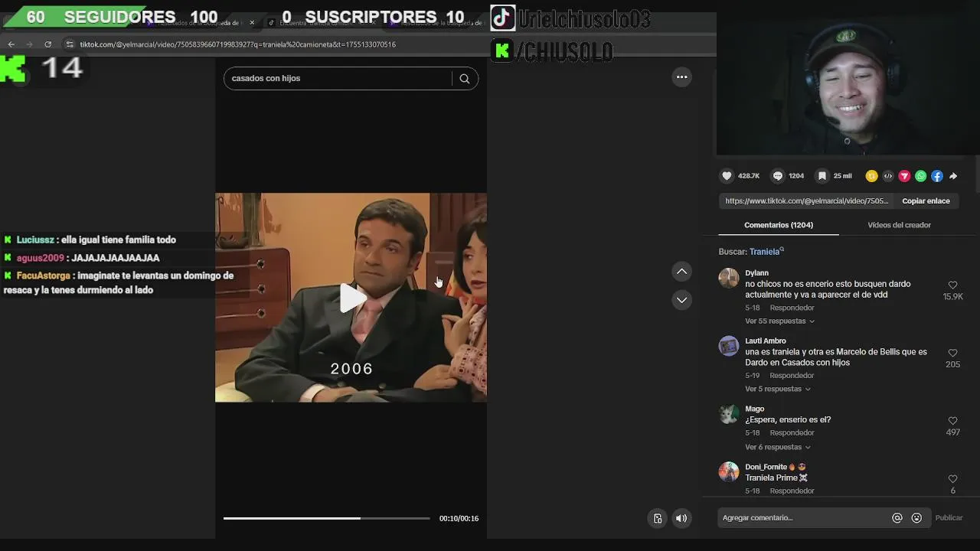The height and width of the screenshot is (551, 980).
Task: Open Dylann's profile avatar
Action: click(x=729, y=278)
